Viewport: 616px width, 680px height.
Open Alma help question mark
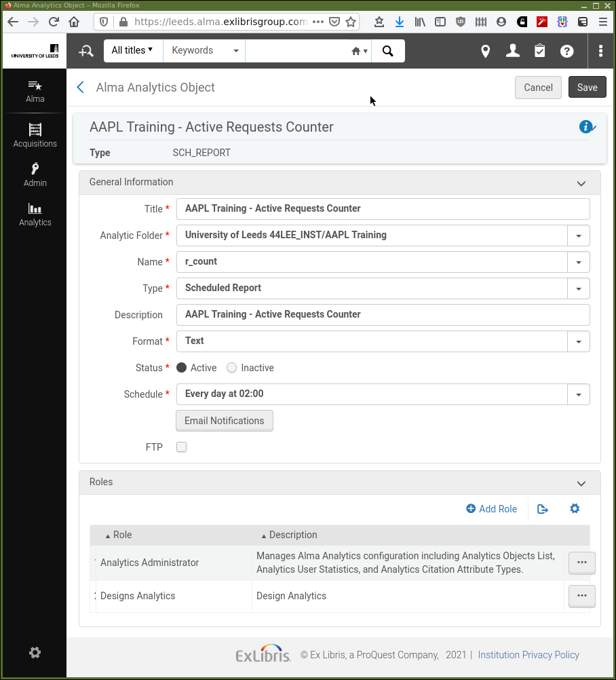(566, 51)
